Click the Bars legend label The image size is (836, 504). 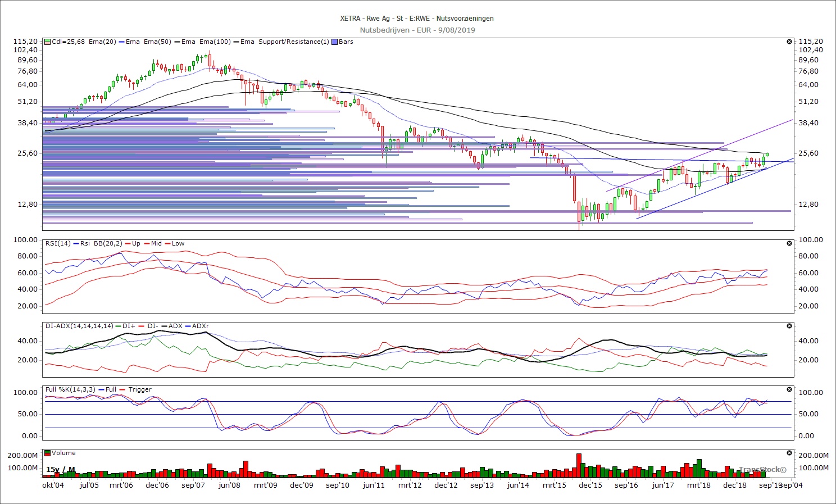[346, 42]
